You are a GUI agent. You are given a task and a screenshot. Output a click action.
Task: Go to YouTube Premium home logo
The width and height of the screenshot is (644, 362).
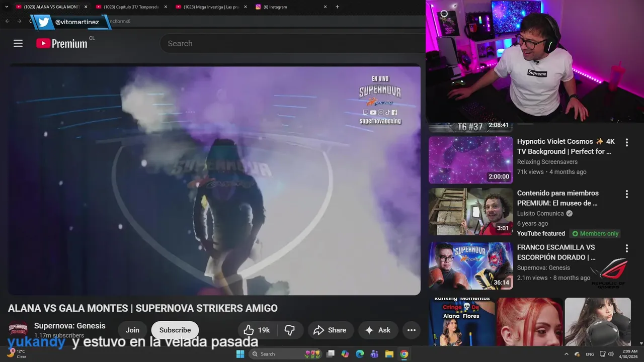pyautogui.click(x=62, y=43)
